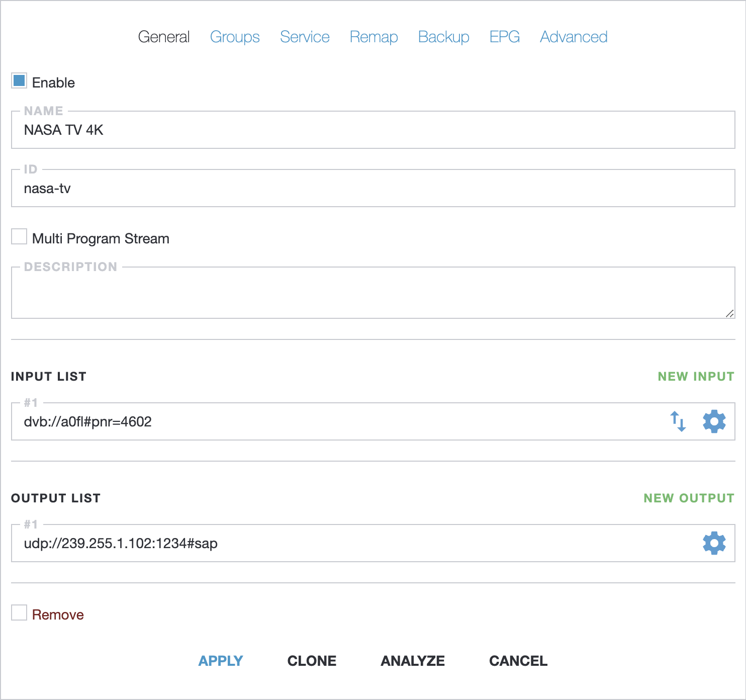Click the reorder arrows icon on input #1
The height and width of the screenshot is (700, 746).
coord(678,421)
